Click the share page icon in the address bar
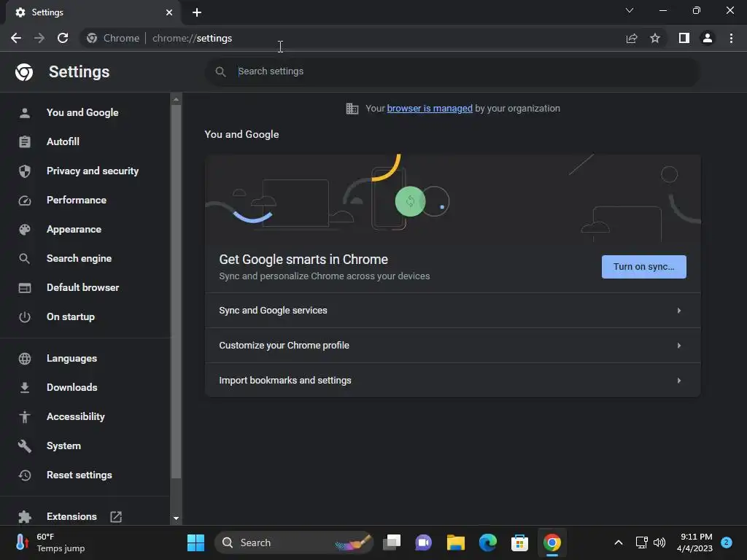The width and height of the screenshot is (747, 560). pos(632,38)
